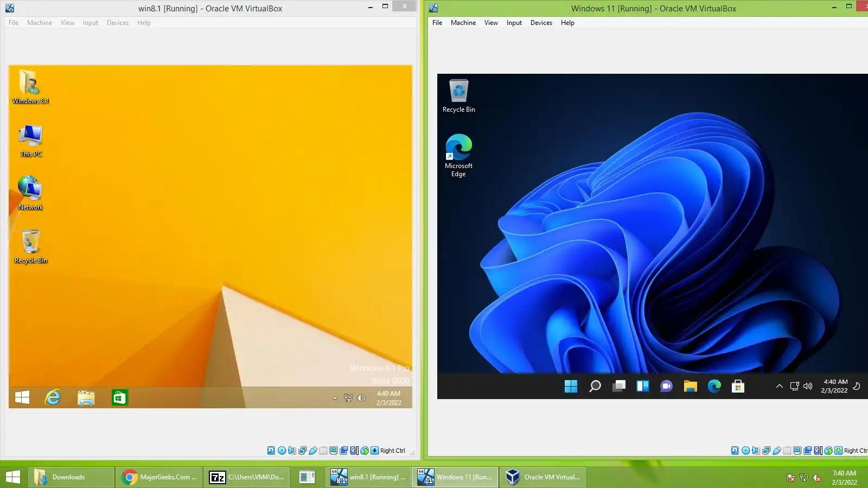Open the Windows 11 Start menu
This screenshot has height=488, width=868.
[x=571, y=386]
